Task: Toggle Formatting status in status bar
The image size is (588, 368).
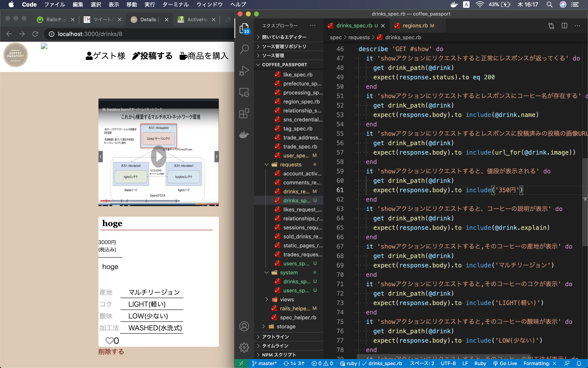Action: (540, 363)
